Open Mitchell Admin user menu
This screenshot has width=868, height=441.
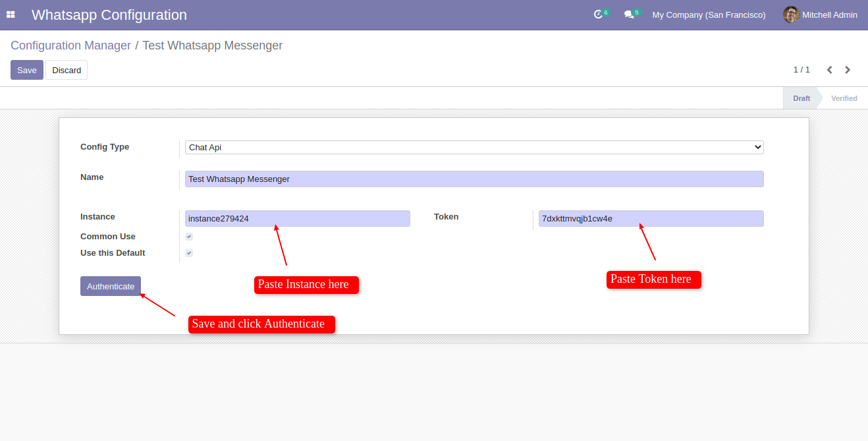829,15
